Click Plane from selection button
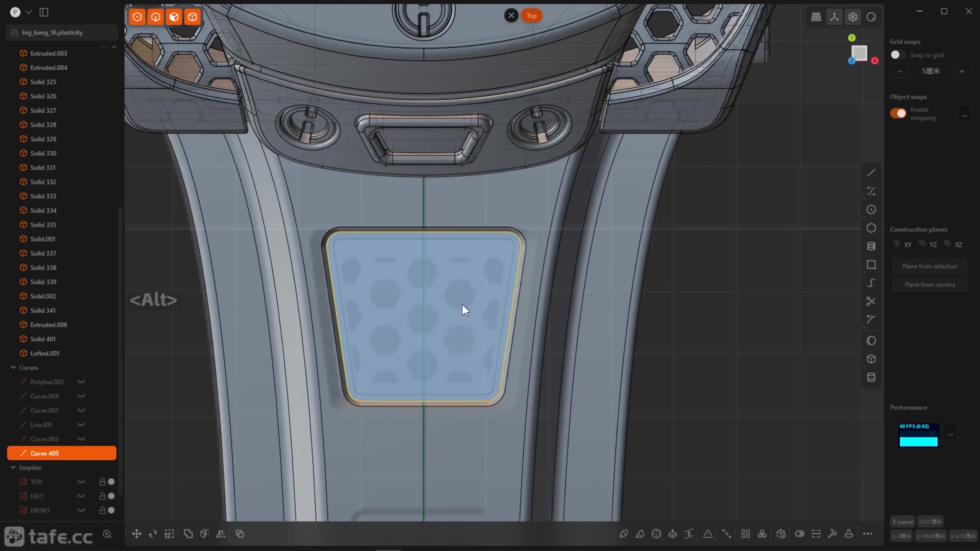Image resolution: width=980 pixels, height=551 pixels. point(929,266)
